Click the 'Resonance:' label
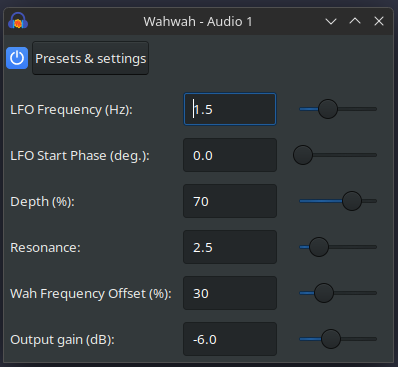Viewport: 398px width, 367px height. click(x=45, y=248)
